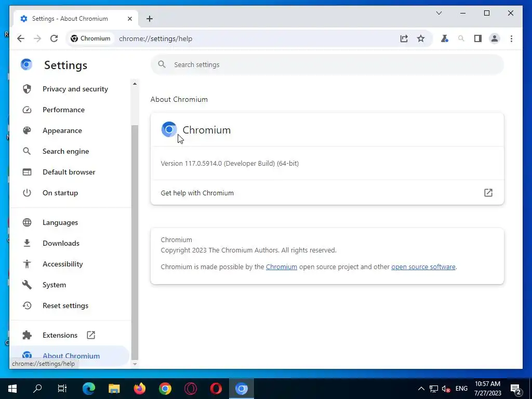
Task: Go back with the browser back arrow
Action: tap(21, 38)
